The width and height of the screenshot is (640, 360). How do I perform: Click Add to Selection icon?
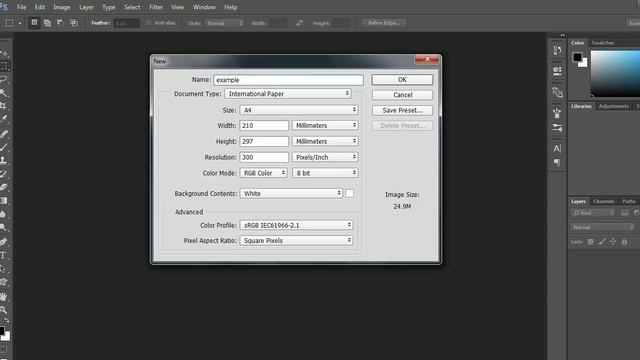point(47,23)
